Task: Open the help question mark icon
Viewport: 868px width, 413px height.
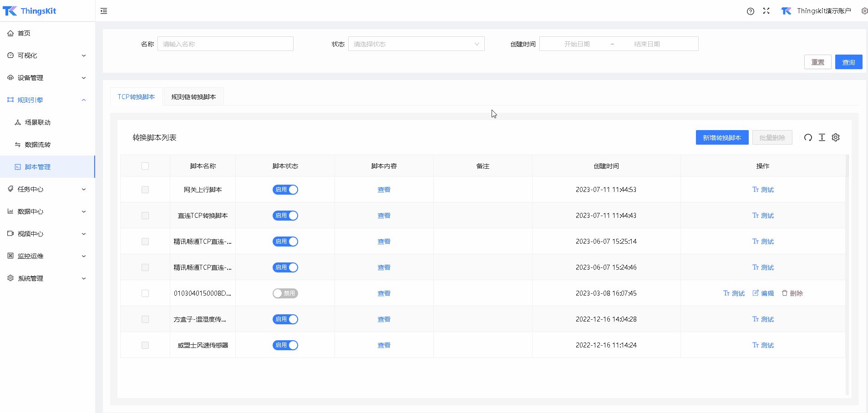Action: point(751,11)
